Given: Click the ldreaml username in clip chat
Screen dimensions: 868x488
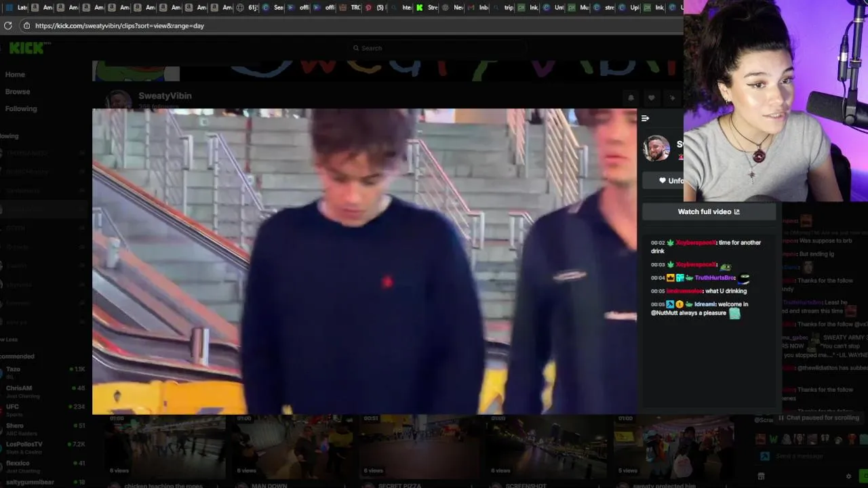Looking at the screenshot, I should pyautogui.click(x=705, y=304).
